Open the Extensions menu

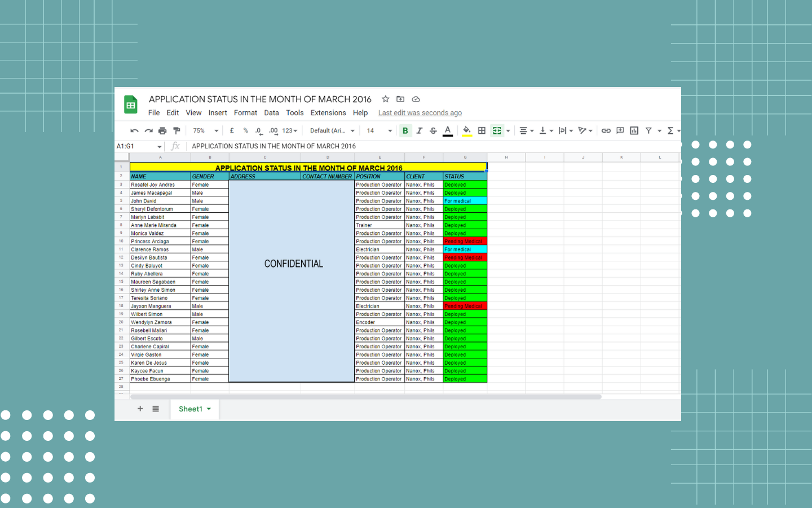328,113
